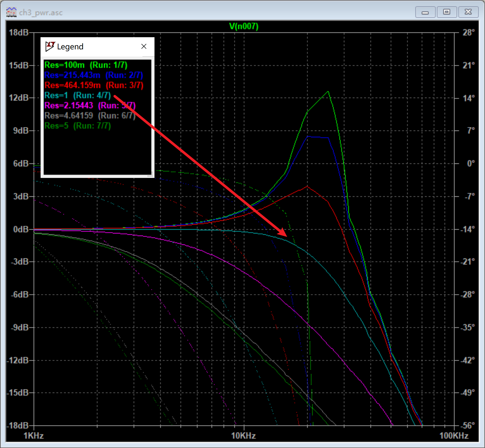Click the 100KHz frequency axis label
Image resolution: width=485 pixels, height=448 pixels.
pyautogui.click(x=454, y=436)
